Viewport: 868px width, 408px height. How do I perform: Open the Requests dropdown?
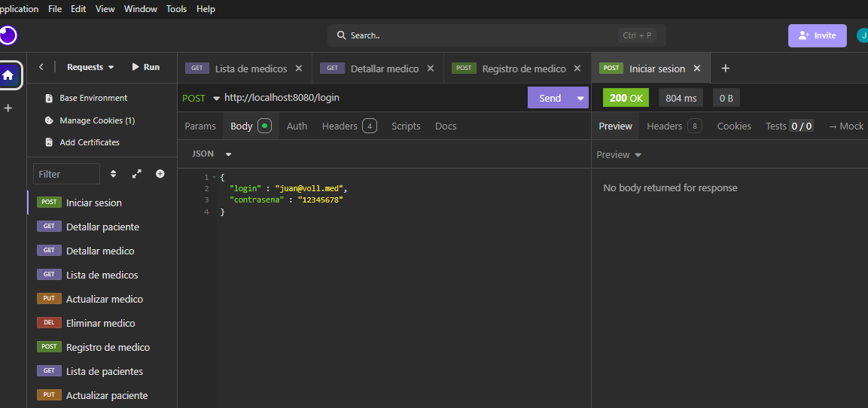90,67
